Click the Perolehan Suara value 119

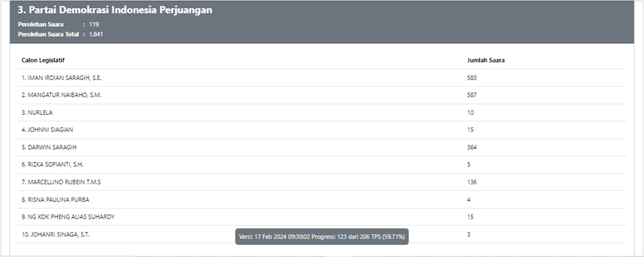(94, 25)
